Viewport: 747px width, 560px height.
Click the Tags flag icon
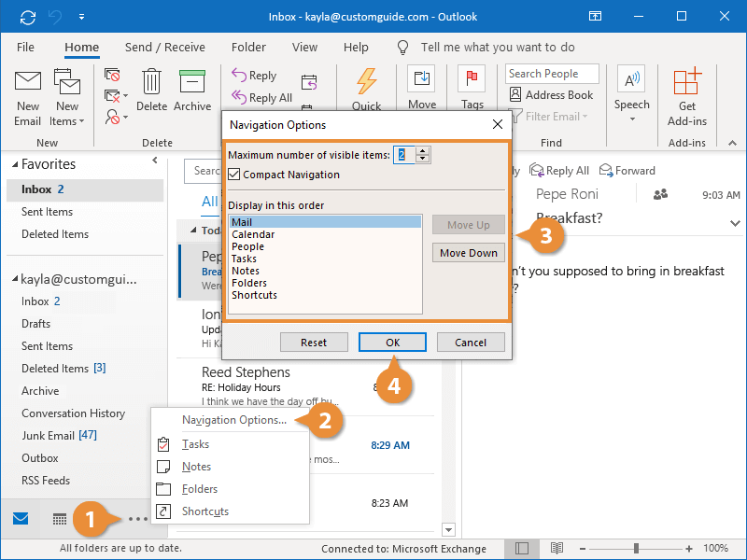pyautogui.click(x=472, y=78)
